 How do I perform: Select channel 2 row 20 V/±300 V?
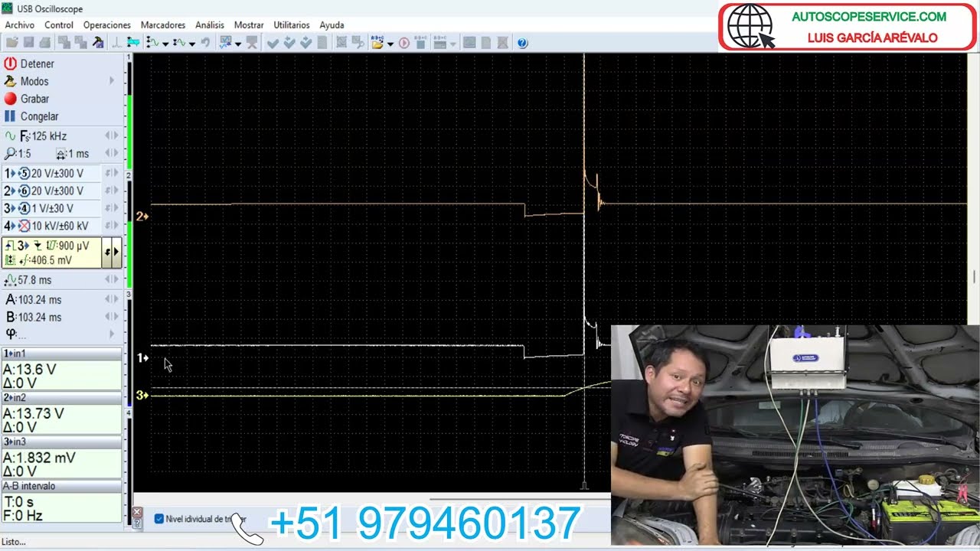51,191
